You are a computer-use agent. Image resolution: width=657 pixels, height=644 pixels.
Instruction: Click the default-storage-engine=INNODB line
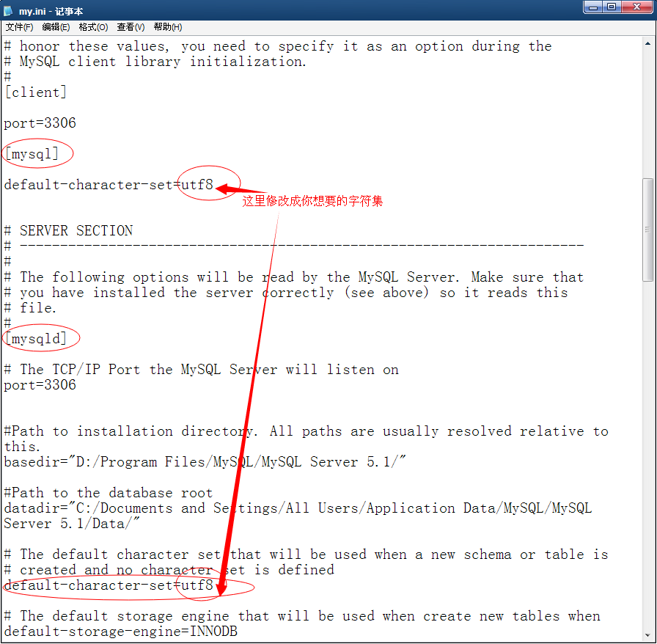pos(121,632)
